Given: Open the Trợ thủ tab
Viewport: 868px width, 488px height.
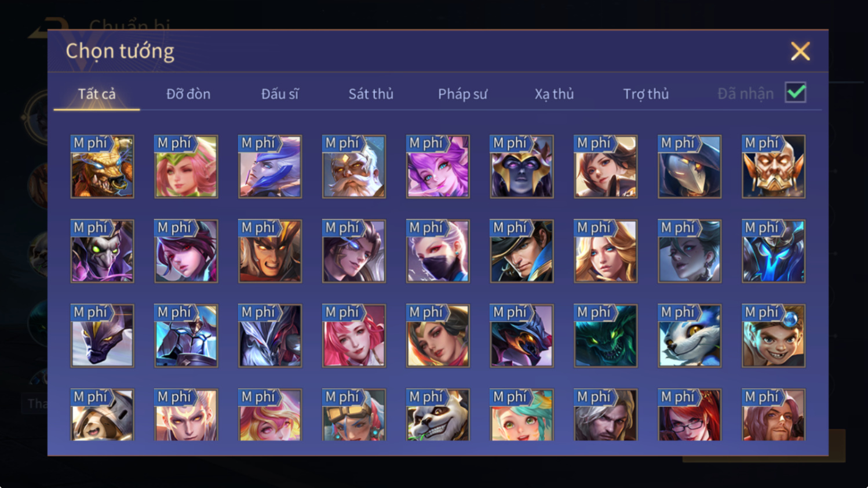Looking at the screenshot, I should 645,94.
